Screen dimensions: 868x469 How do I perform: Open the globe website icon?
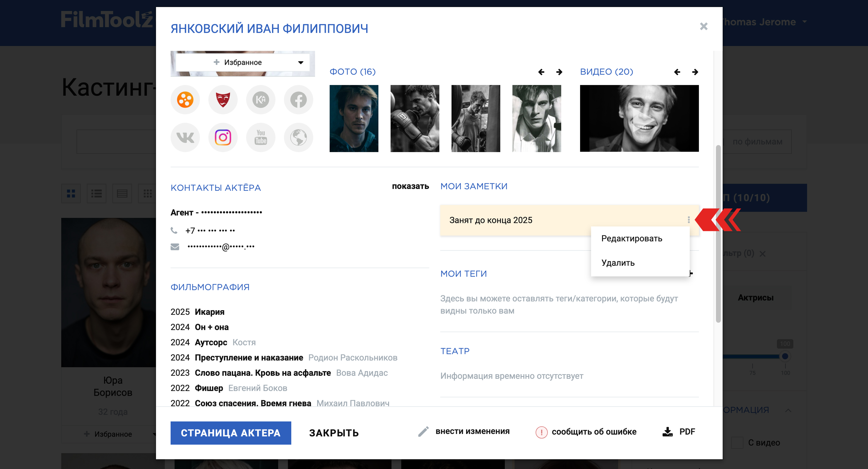click(298, 137)
